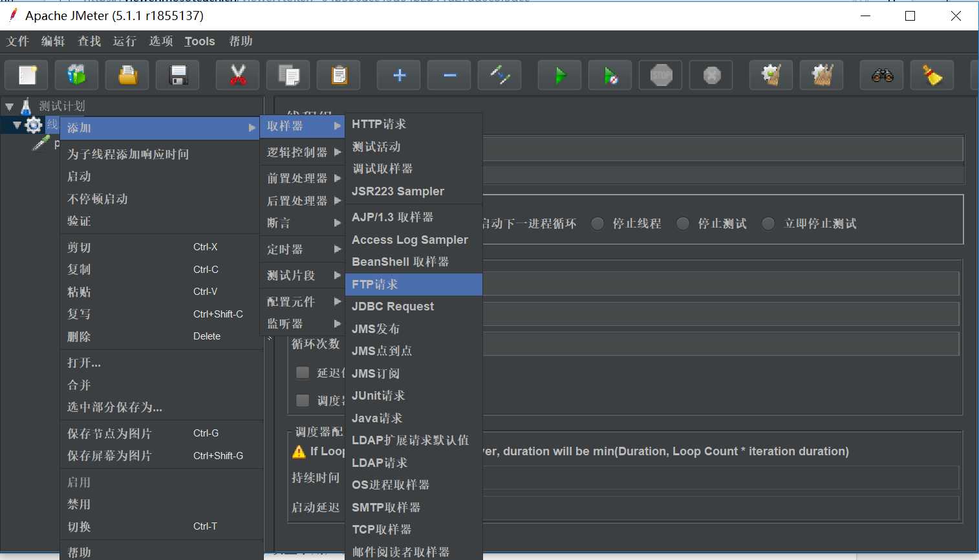Viewport: 979px width, 560px height.
Task: Click the New test plan icon
Action: (x=27, y=76)
